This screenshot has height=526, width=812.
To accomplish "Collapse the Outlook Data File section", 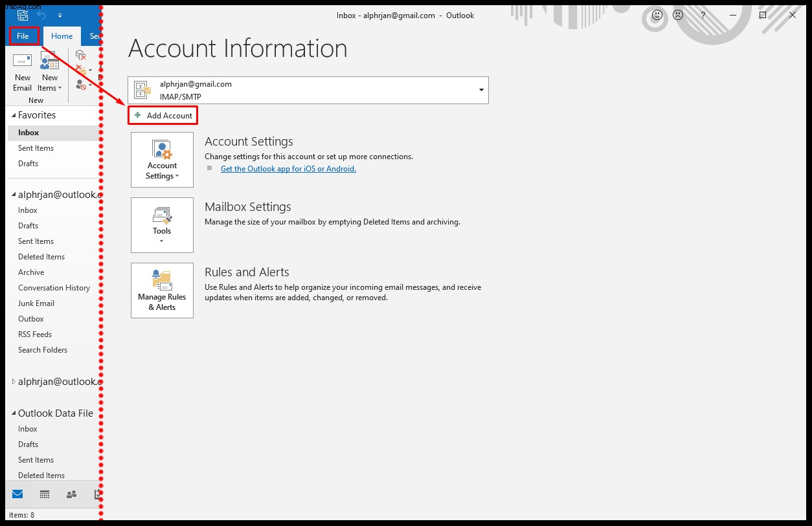I will (14, 413).
